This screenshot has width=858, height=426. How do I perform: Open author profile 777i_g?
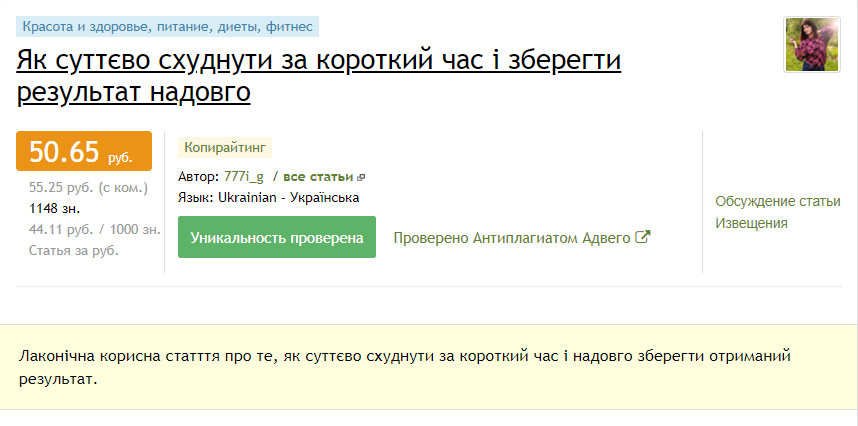244,177
